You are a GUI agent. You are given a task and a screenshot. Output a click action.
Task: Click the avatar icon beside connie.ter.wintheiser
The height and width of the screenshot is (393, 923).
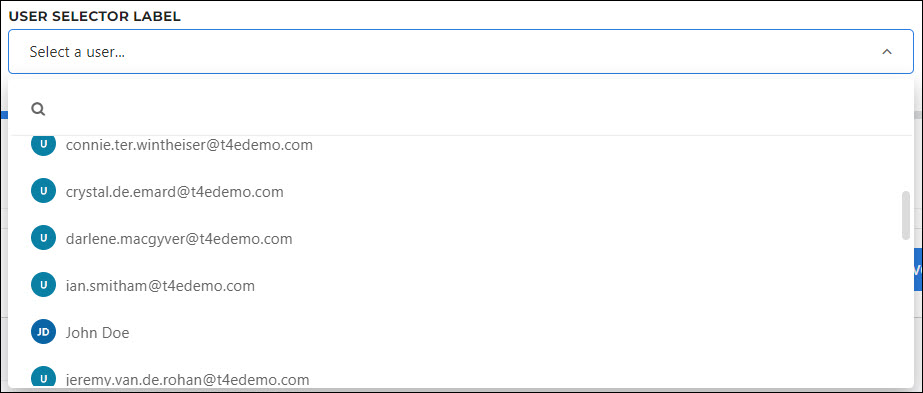coord(43,145)
